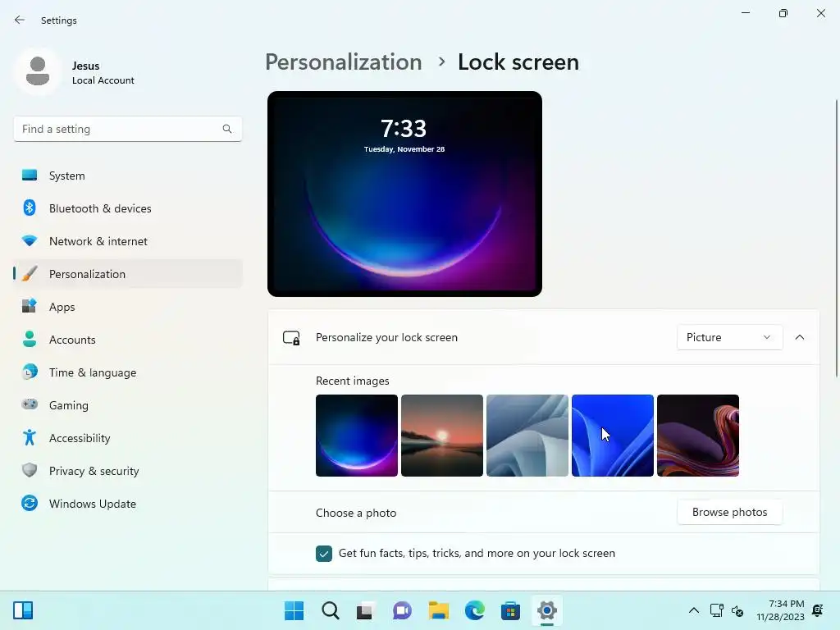840x630 pixels.
Task: Click the Settings gear on taskbar
Action: (x=547, y=610)
